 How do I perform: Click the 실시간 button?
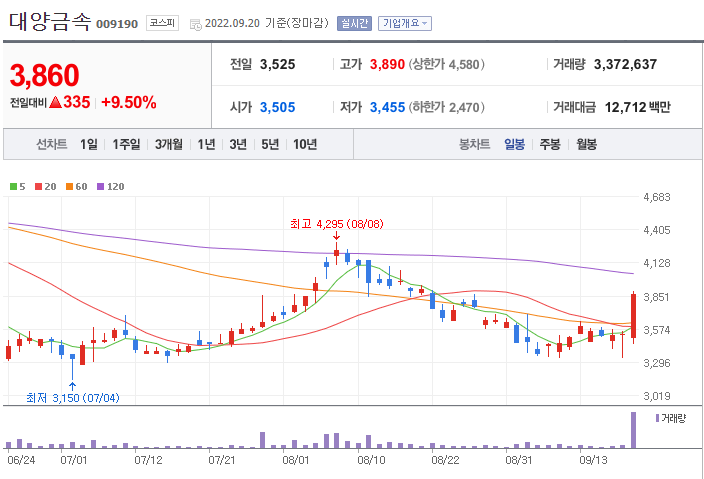tap(354, 23)
